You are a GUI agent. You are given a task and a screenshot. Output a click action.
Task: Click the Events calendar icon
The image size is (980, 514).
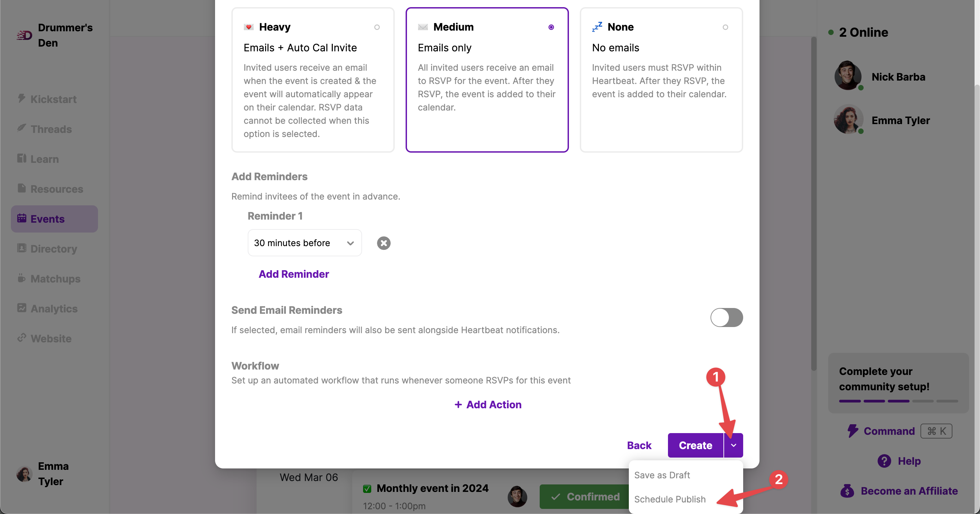[x=22, y=218]
